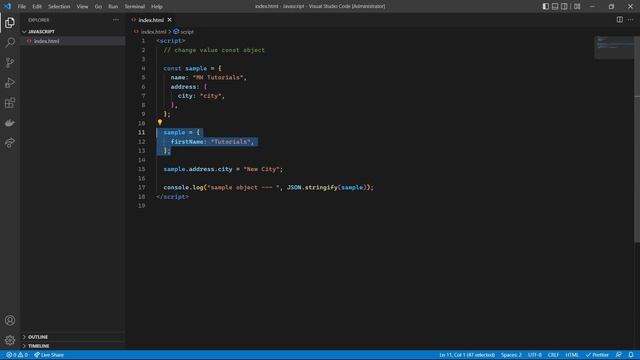The width and height of the screenshot is (640, 360).
Task: Close the index.html editor tab
Action: pyautogui.click(x=169, y=20)
